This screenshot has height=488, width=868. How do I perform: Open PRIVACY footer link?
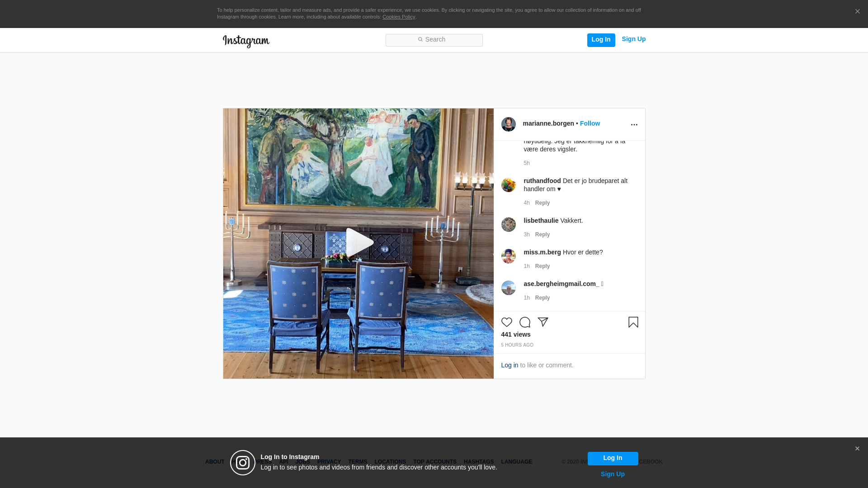tap(329, 462)
